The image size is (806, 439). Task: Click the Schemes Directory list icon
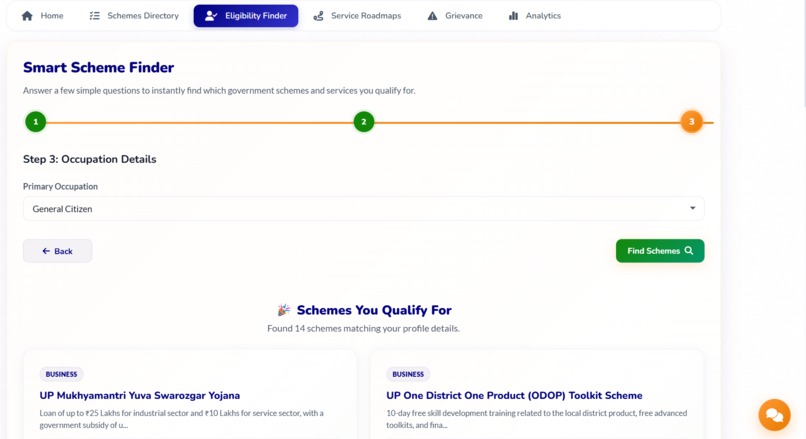95,16
